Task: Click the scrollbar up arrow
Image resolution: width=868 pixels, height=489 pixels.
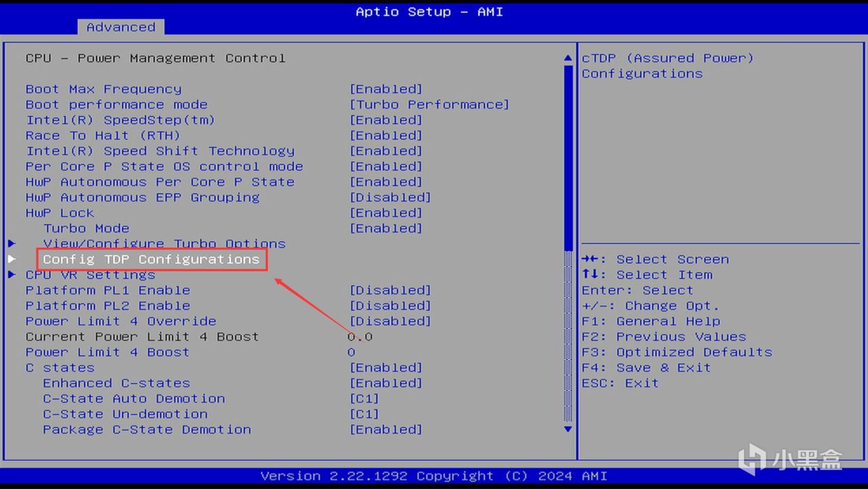Action: [568, 58]
